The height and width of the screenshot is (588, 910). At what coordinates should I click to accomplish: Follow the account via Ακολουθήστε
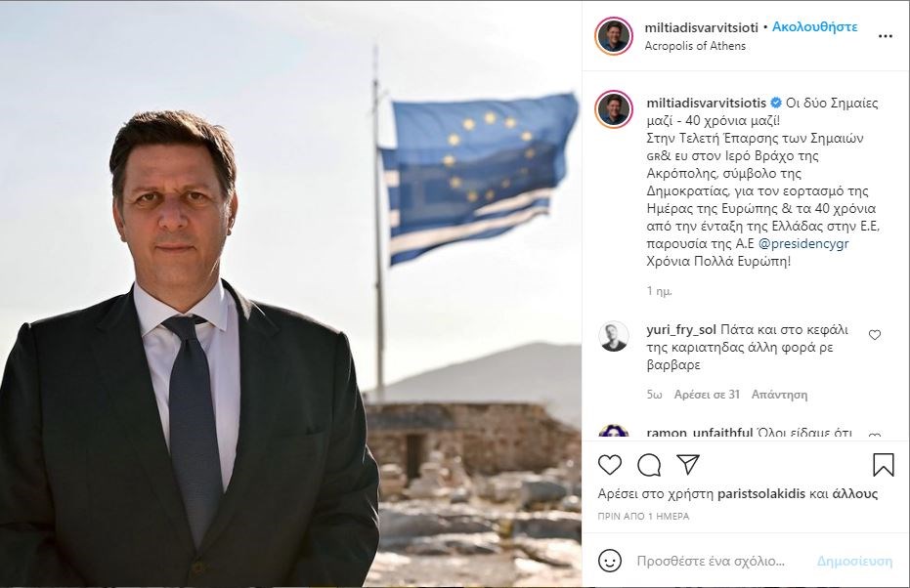[x=814, y=26]
